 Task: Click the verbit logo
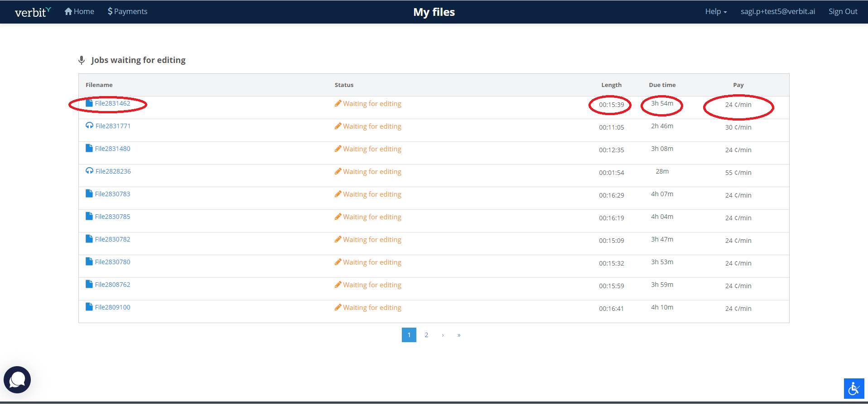coord(31,12)
